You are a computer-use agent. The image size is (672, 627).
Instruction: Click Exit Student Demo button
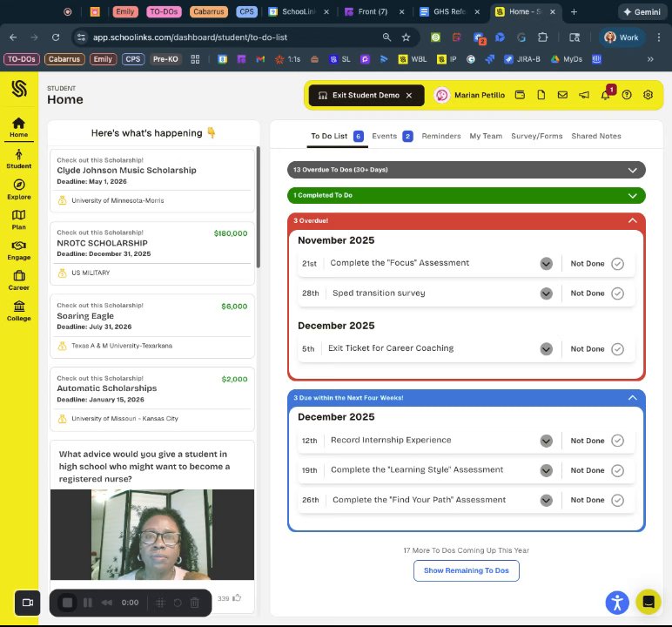point(366,95)
